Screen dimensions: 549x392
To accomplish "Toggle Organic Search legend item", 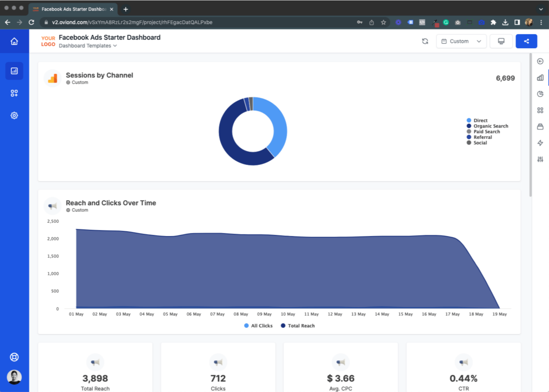I will 487,126.
